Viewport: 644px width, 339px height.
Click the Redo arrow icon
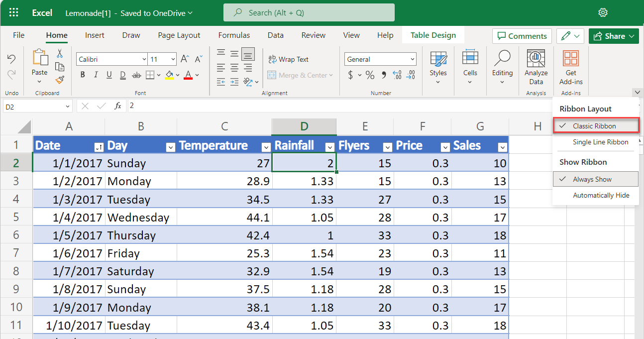point(11,75)
